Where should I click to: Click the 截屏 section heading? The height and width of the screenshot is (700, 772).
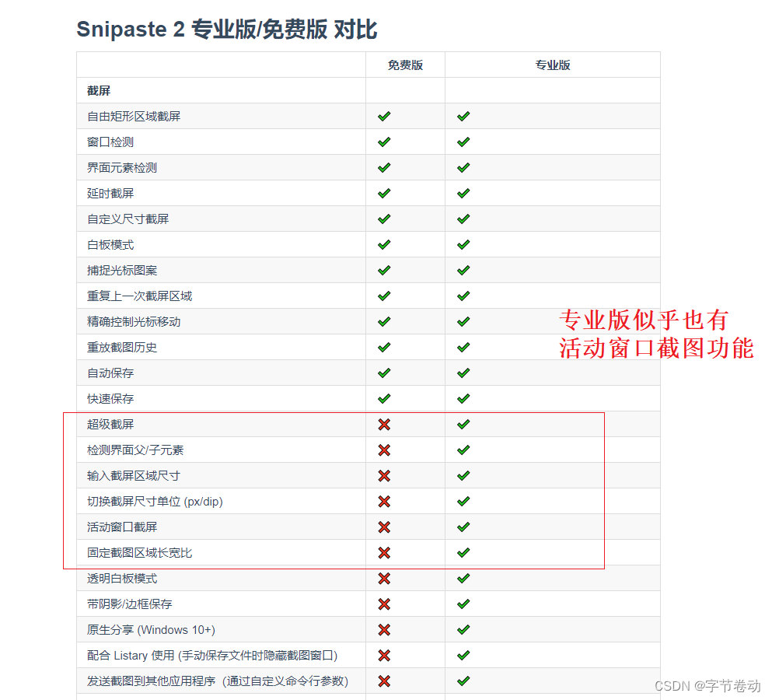tap(99, 91)
